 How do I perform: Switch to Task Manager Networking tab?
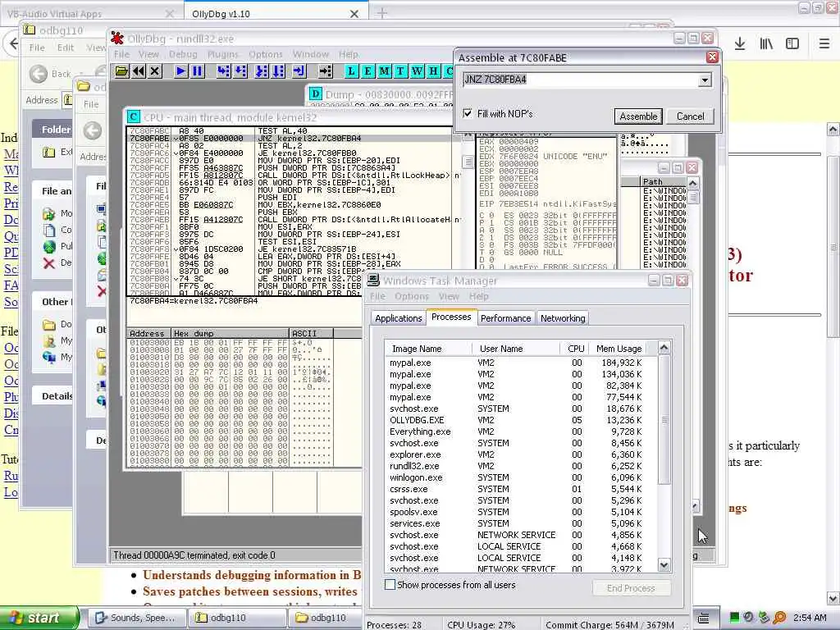point(563,318)
